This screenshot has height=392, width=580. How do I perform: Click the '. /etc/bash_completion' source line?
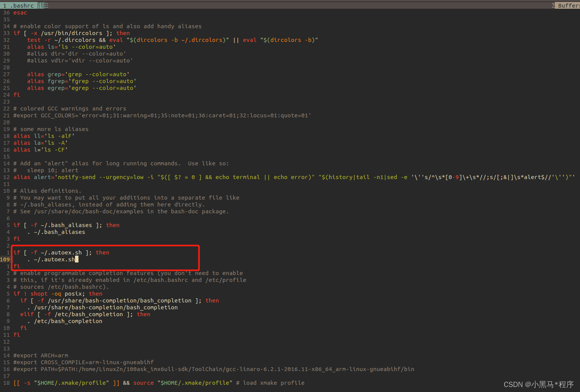65,321
